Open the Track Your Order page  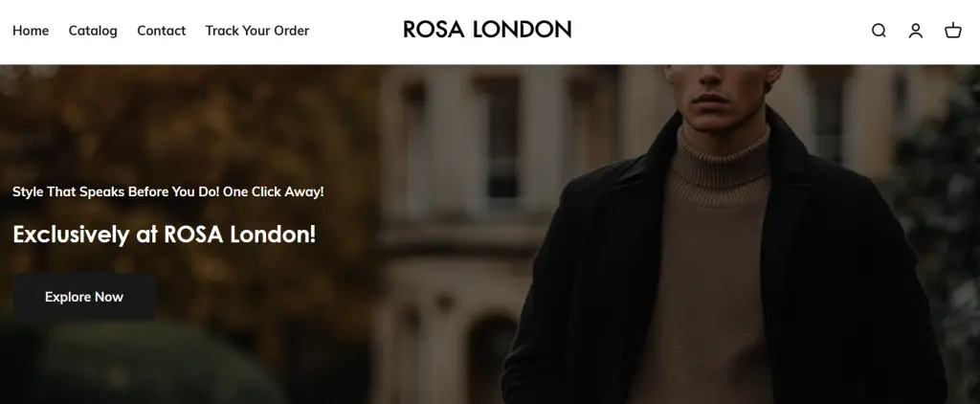(256, 31)
